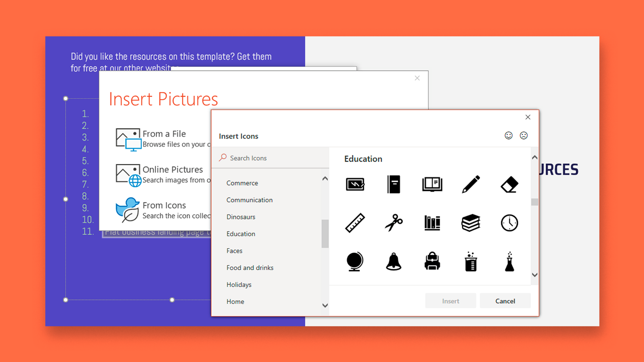Select the clock icon

(x=509, y=223)
